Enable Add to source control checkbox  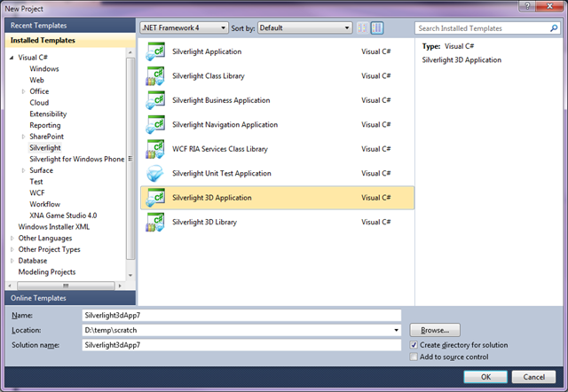coord(414,357)
